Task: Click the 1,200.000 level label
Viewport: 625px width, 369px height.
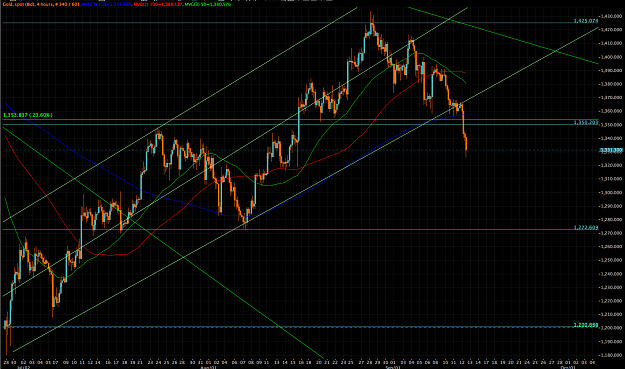Action: click(x=586, y=325)
